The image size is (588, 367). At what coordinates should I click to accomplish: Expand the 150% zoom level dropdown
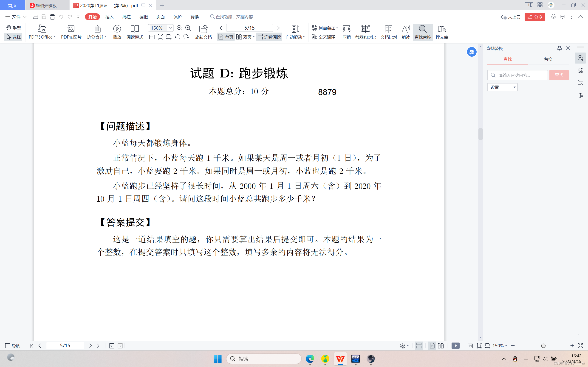coord(170,28)
